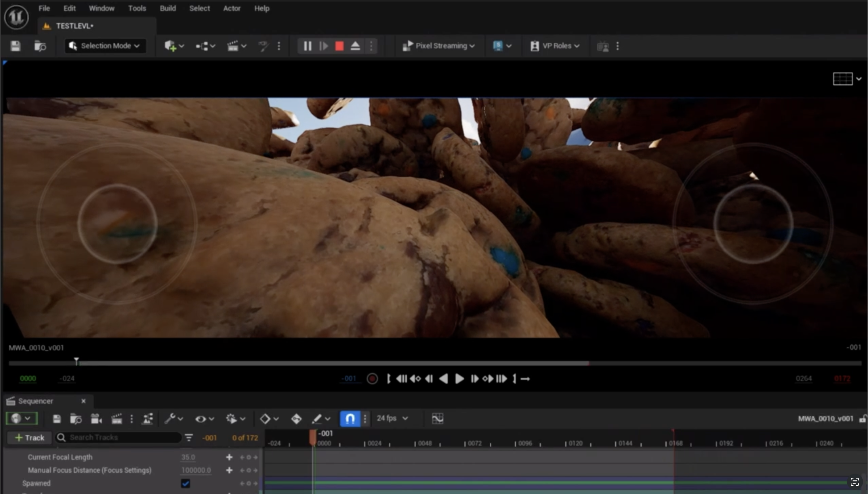The width and height of the screenshot is (868, 494).
Task: Uncheck the Spawned checkbox
Action: point(185,483)
